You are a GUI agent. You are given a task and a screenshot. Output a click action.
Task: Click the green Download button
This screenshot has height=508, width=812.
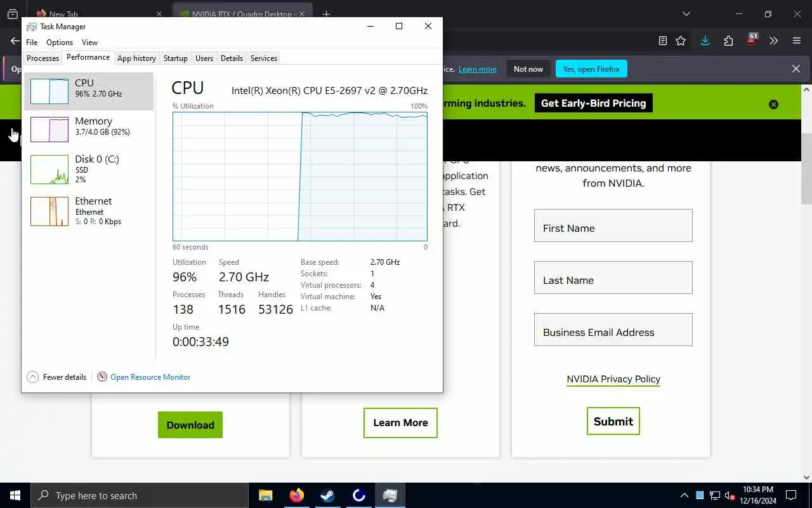[190, 425]
